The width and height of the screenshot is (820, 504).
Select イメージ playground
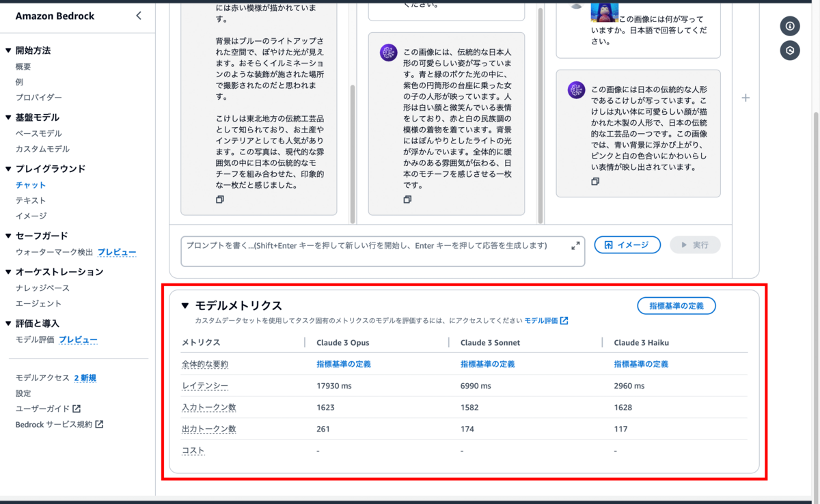(x=31, y=216)
